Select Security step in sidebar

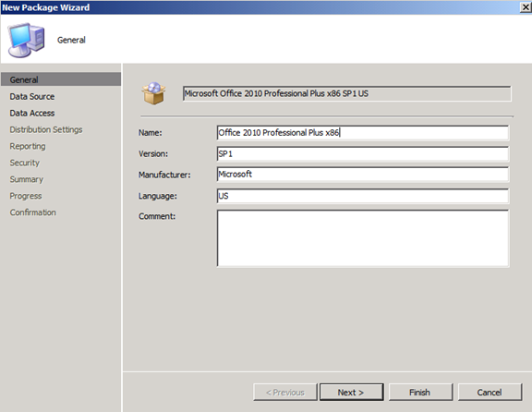pos(24,163)
